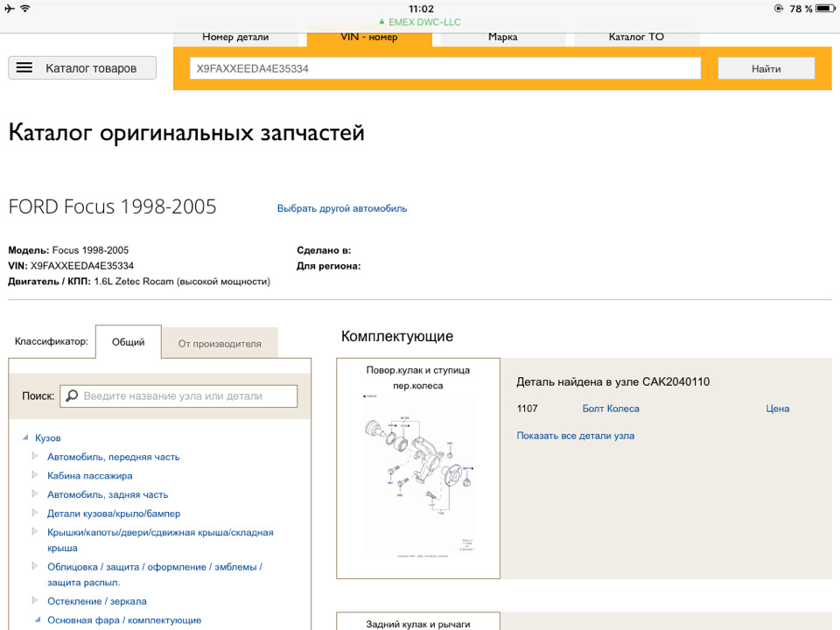Open the Каталог товаров button

coord(82,68)
